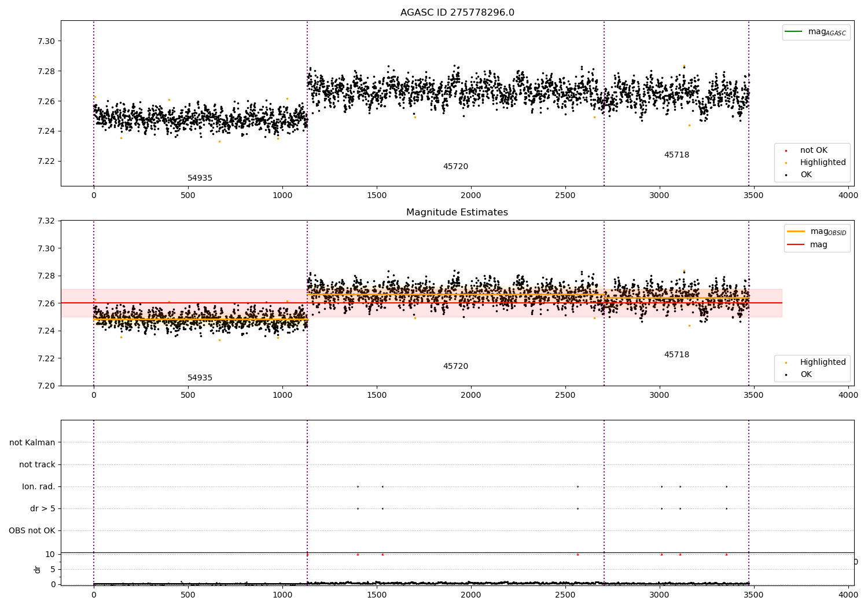Click the plot title AGASC ID 275778296.0

tap(457, 13)
